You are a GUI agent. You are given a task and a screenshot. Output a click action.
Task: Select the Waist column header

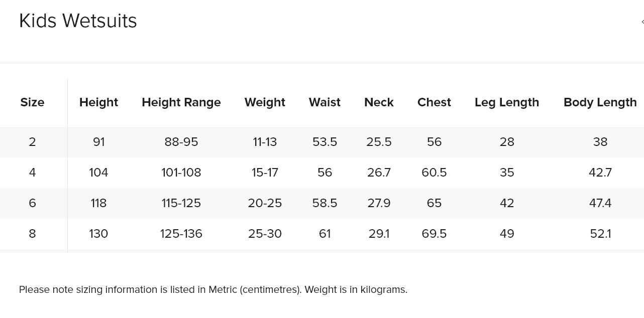325,102
